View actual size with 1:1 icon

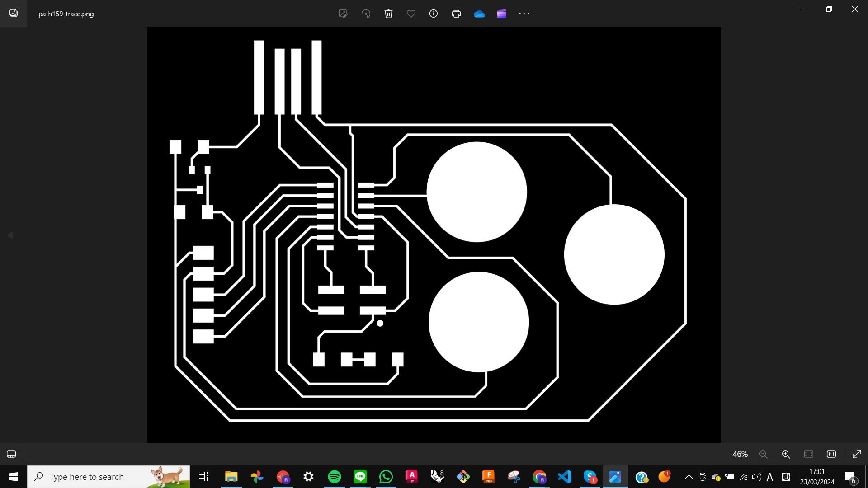coord(831,454)
